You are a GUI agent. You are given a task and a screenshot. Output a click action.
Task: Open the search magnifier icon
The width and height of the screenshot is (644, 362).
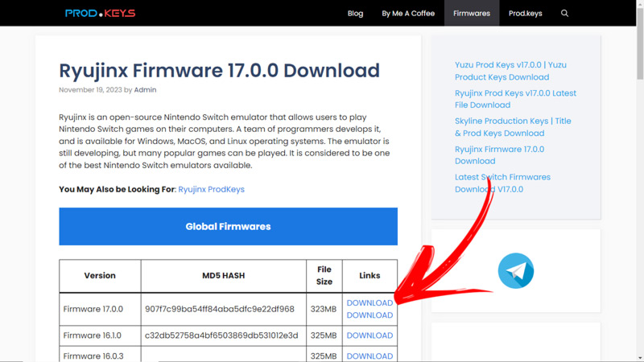564,13
